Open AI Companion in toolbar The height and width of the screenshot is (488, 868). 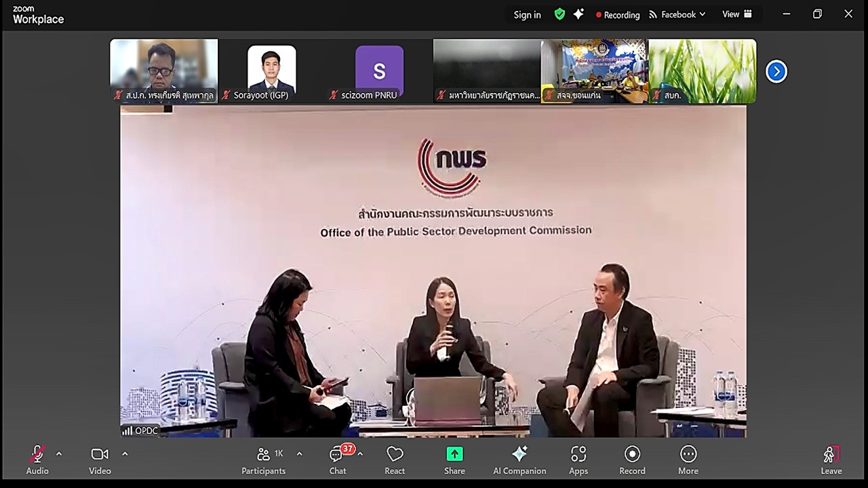519,460
